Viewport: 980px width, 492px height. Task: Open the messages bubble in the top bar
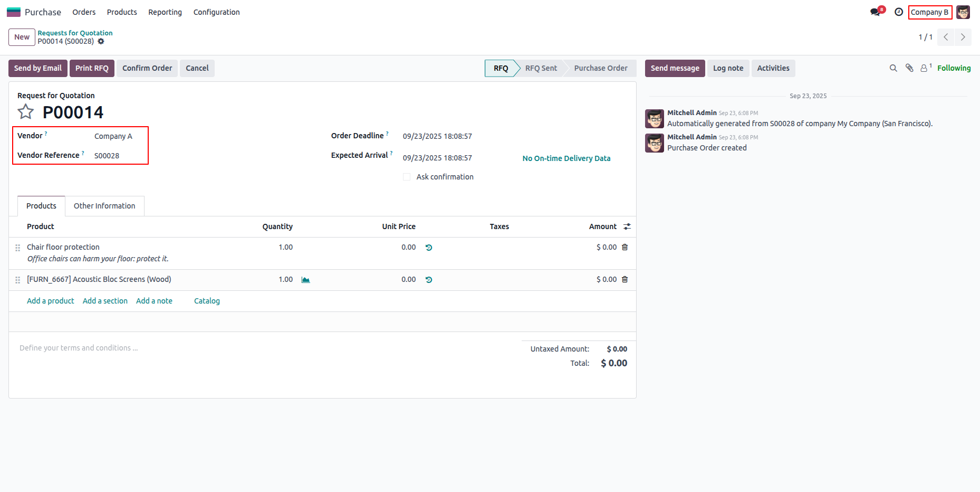click(x=875, y=11)
